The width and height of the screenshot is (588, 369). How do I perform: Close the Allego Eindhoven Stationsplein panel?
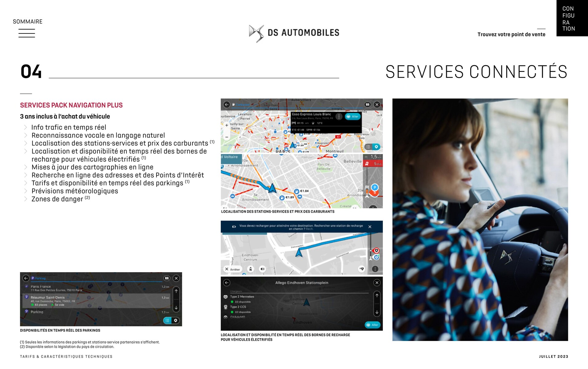pos(377,283)
